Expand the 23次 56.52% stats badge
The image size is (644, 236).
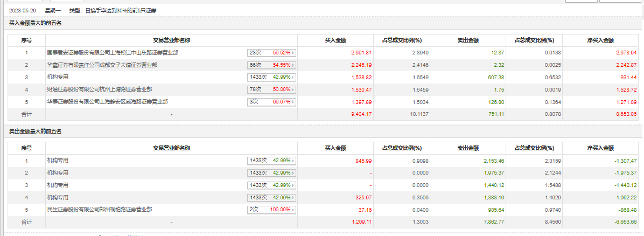click(272, 53)
